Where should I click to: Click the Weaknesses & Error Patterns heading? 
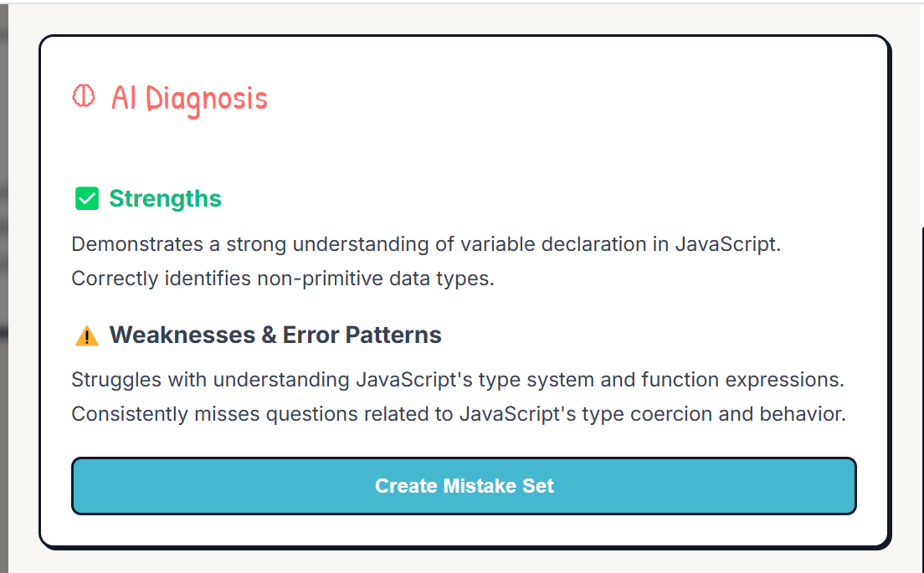tap(275, 335)
